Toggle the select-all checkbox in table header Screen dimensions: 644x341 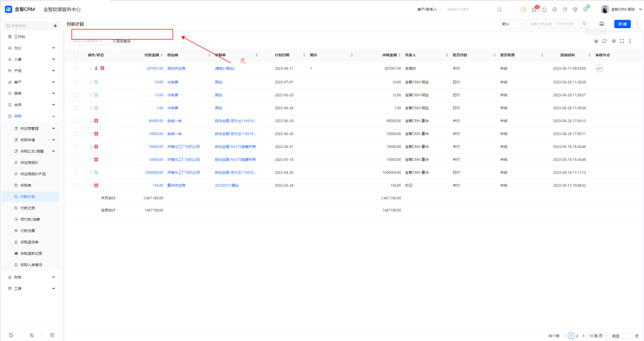pos(76,55)
